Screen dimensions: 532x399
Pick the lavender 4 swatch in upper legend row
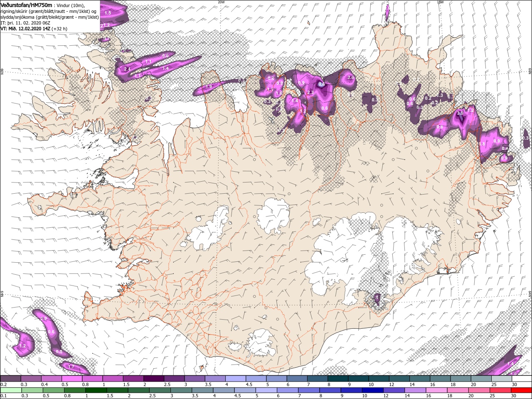click(235, 379)
